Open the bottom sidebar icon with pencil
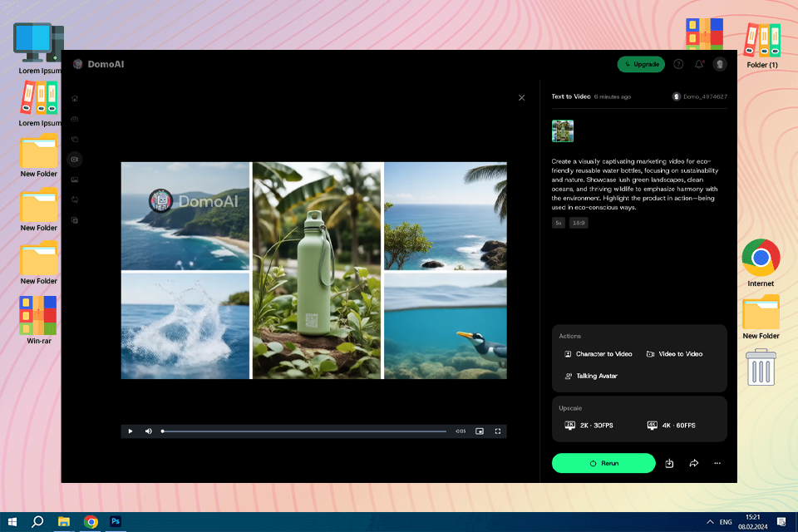Image resolution: width=798 pixels, height=532 pixels. (75, 220)
